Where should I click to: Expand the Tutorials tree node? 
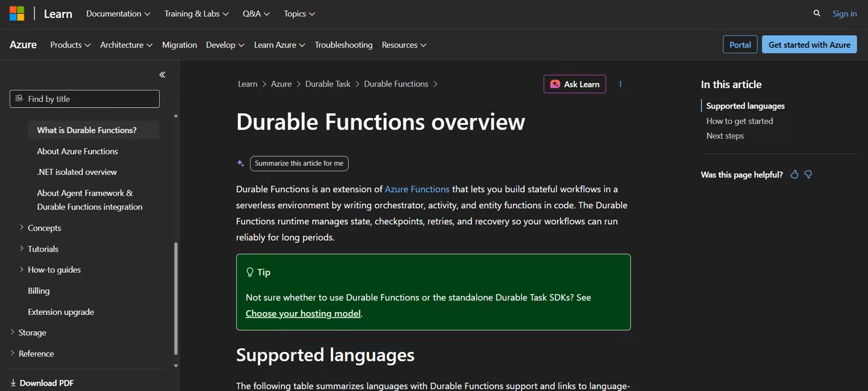click(22, 249)
